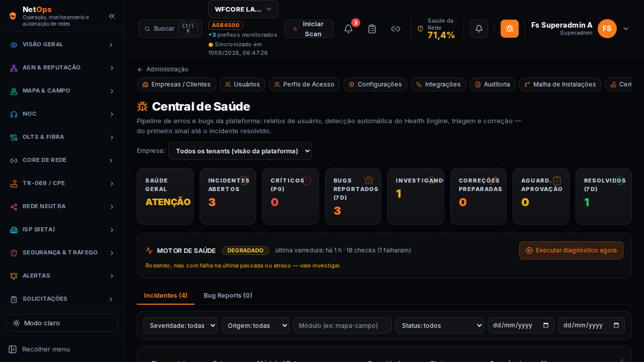
Task: Open the Empresa tenant selector
Action: [x=240, y=151]
